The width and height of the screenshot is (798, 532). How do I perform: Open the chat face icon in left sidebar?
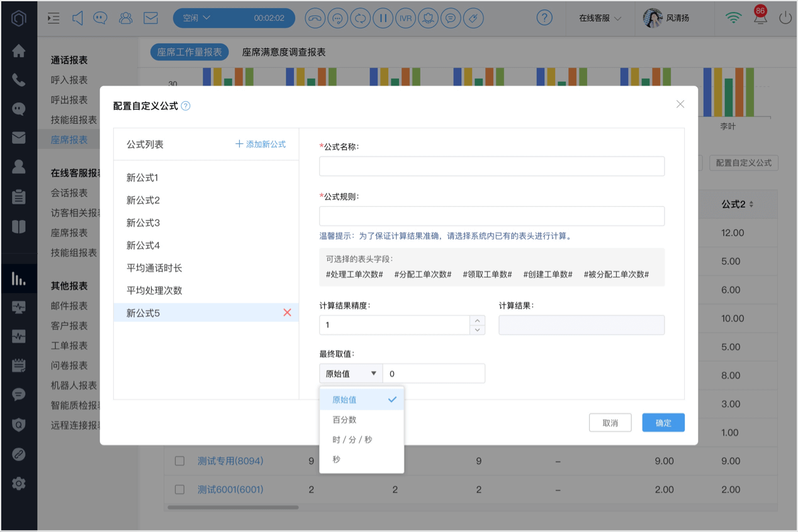19,109
